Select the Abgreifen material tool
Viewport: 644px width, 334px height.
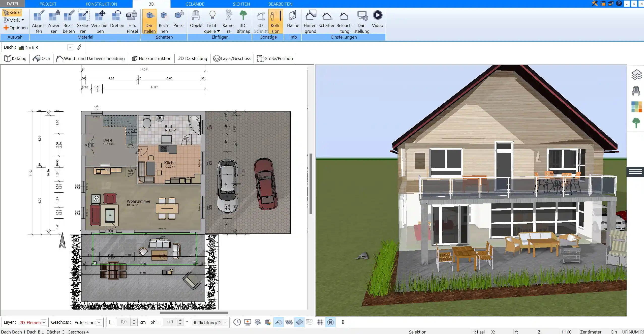39,21
